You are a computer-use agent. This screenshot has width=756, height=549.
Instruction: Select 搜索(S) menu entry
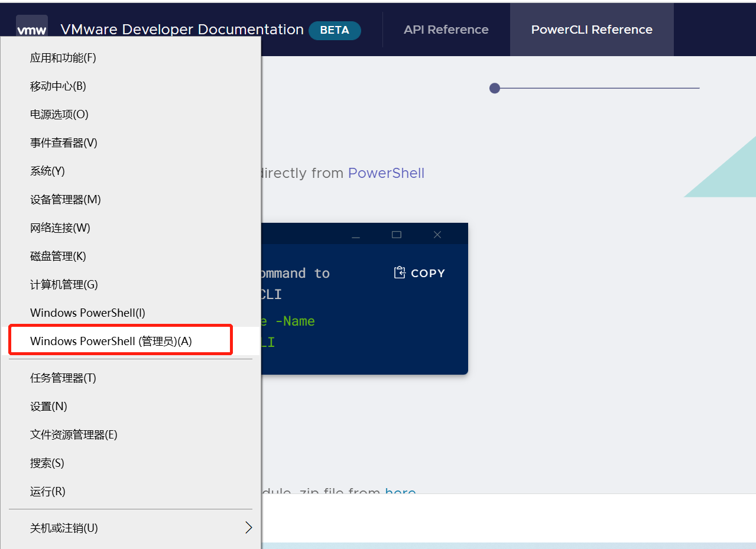[x=130, y=463]
